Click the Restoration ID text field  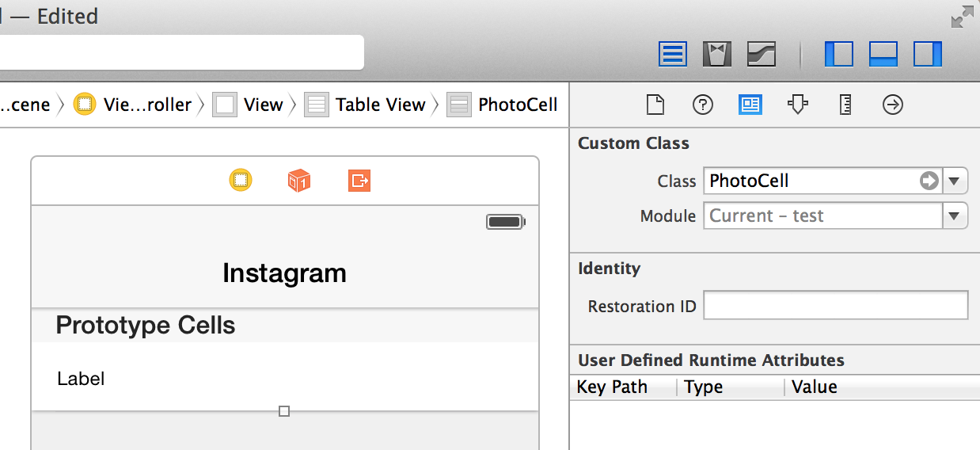click(836, 306)
